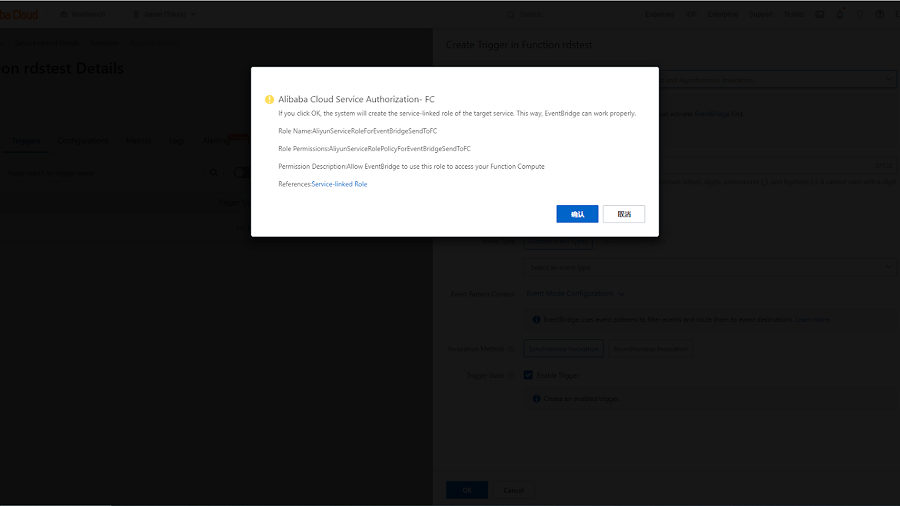This screenshot has width=900, height=506.
Task: Flip the toggle switch next to trigger search
Action: tap(242, 173)
